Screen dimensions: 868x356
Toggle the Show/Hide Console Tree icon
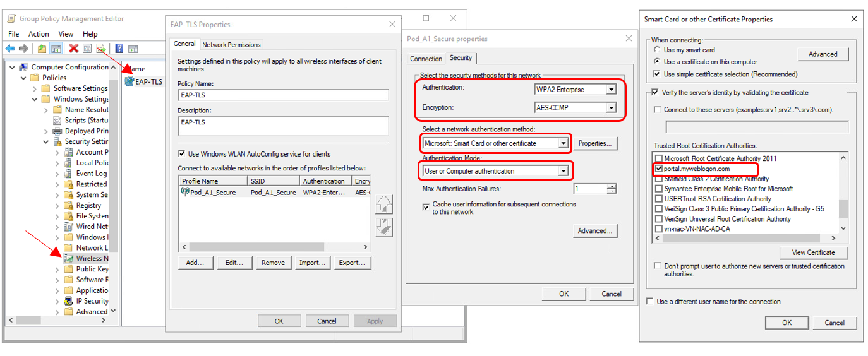pos(56,49)
